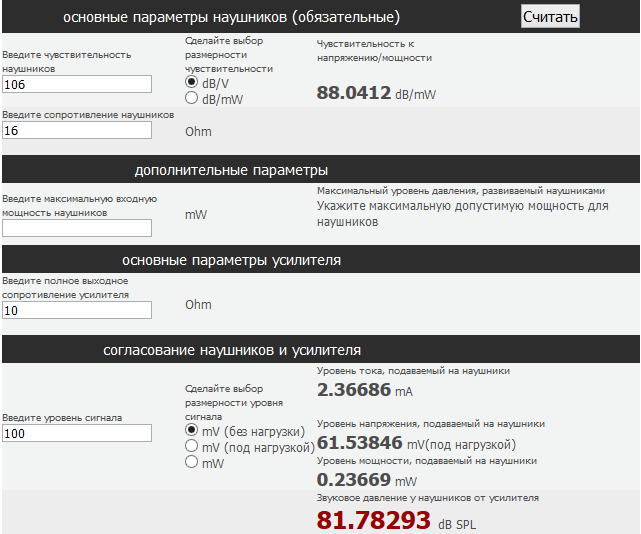Click the Считать calculate button
Screen dimensions: 641x534
(550, 16)
